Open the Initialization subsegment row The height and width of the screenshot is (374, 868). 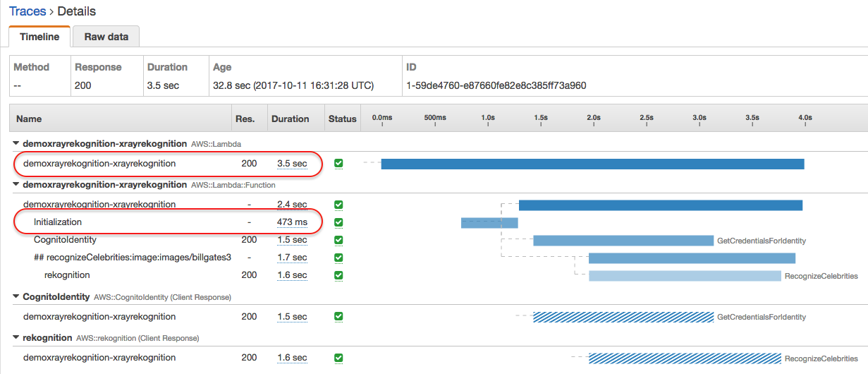pyautogui.click(x=58, y=222)
